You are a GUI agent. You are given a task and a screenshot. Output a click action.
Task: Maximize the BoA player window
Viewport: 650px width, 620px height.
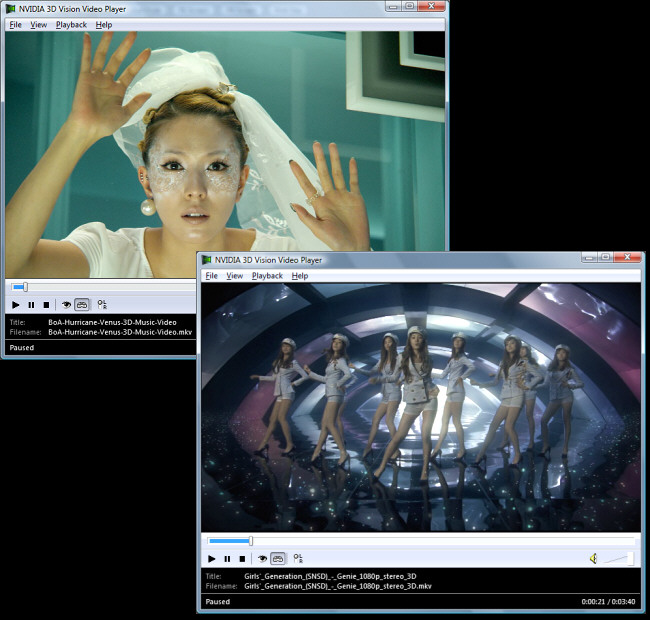[409, 6]
